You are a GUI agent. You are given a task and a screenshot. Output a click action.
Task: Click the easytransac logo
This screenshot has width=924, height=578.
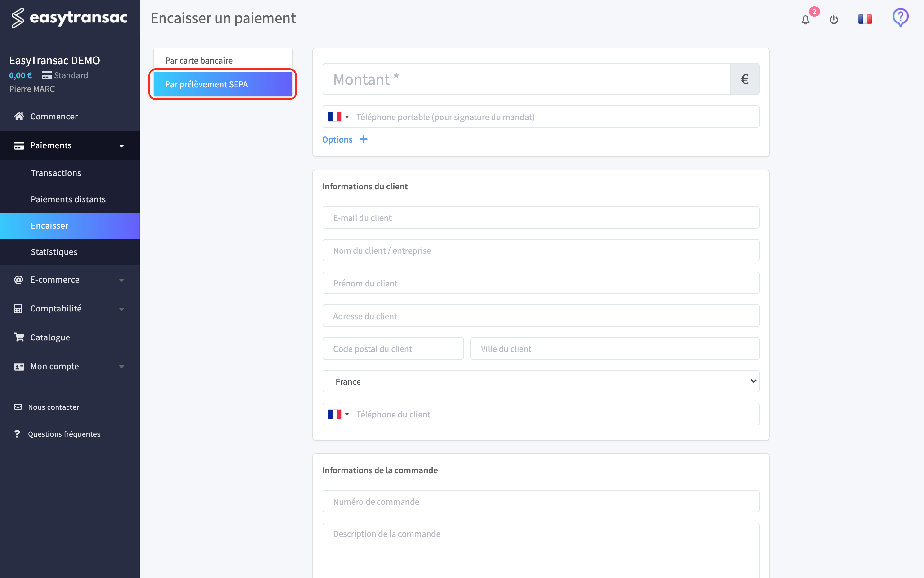click(x=69, y=18)
